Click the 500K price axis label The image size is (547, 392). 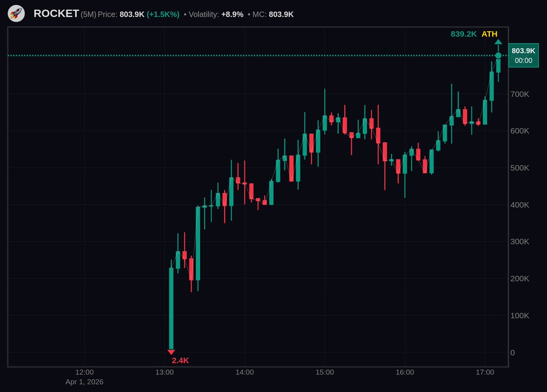pyautogui.click(x=520, y=168)
